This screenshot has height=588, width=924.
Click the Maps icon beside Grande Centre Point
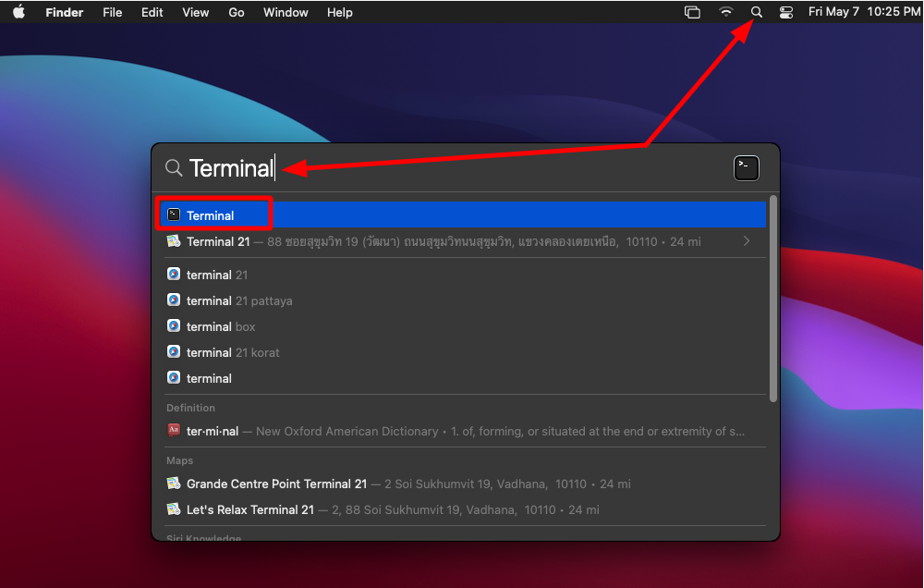pos(174,484)
